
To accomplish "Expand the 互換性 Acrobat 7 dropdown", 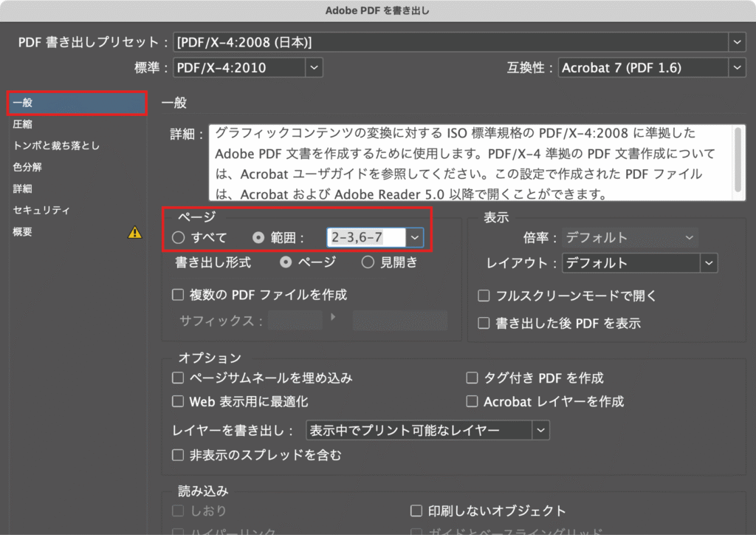I will pyautogui.click(x=652, y=67).
